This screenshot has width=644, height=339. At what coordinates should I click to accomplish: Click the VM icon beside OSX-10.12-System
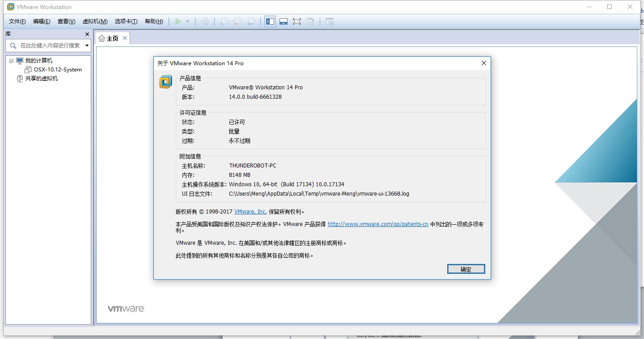(28, 70)
